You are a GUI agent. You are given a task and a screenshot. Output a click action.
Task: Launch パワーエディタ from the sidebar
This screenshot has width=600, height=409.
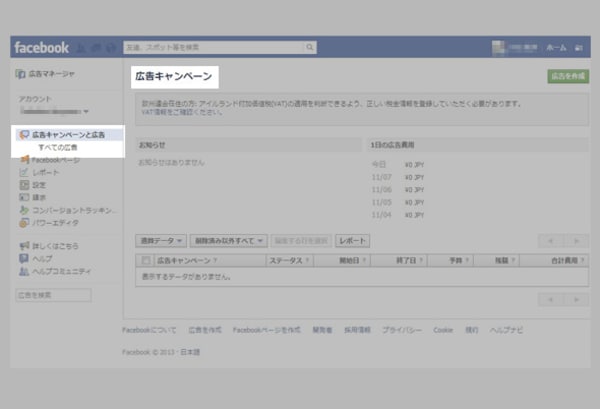[x=49, y=223]
